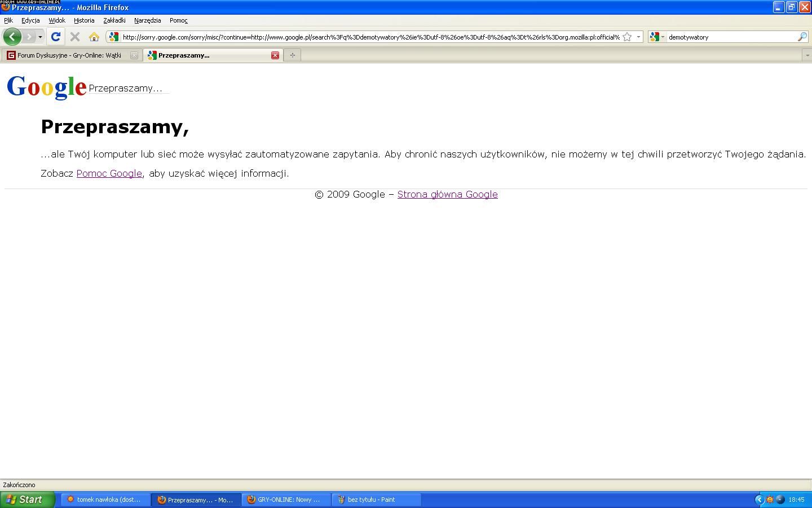Screen dimensions: 812x508
Task: Click the Google logo on the page
Action: [x=47, y=87]
